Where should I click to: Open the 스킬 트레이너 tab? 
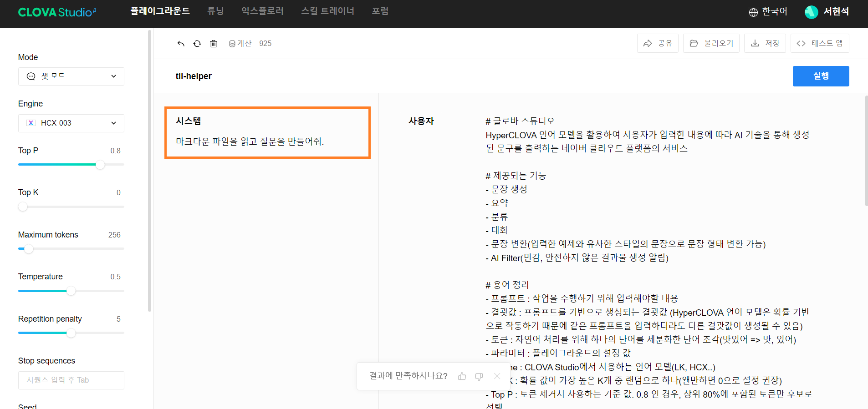coord(327,11)
